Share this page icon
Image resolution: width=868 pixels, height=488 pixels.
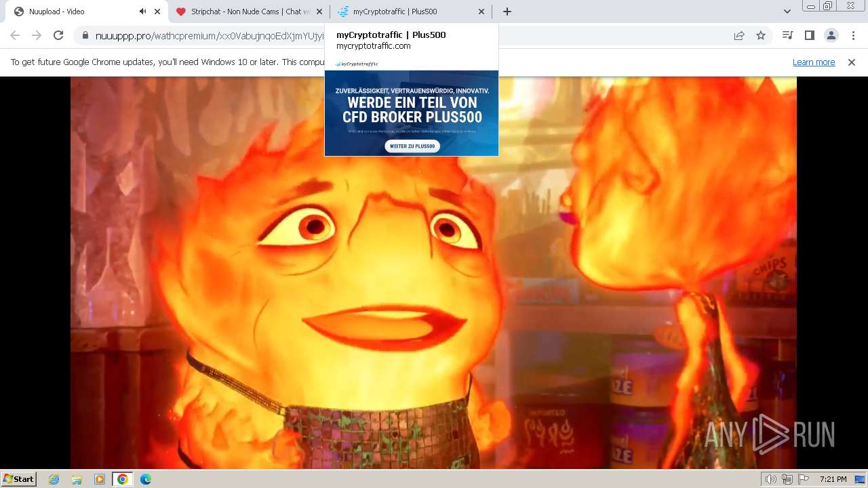[x=739, y=36]
